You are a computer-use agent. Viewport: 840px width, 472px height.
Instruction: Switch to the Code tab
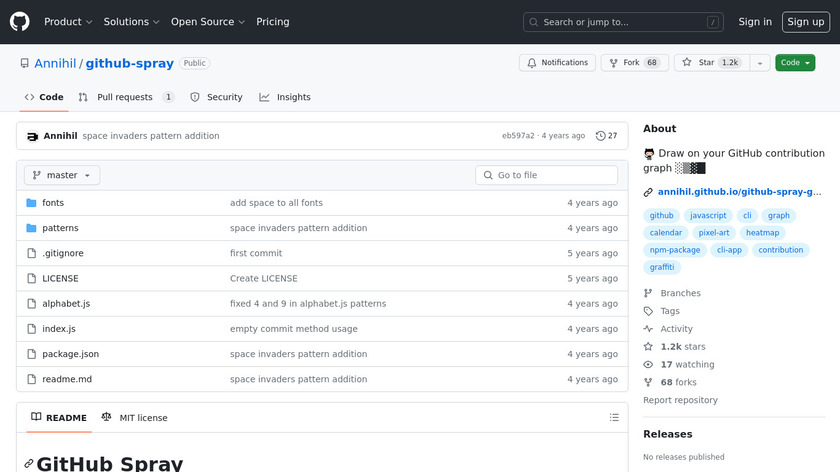click(x=44, y=97)
